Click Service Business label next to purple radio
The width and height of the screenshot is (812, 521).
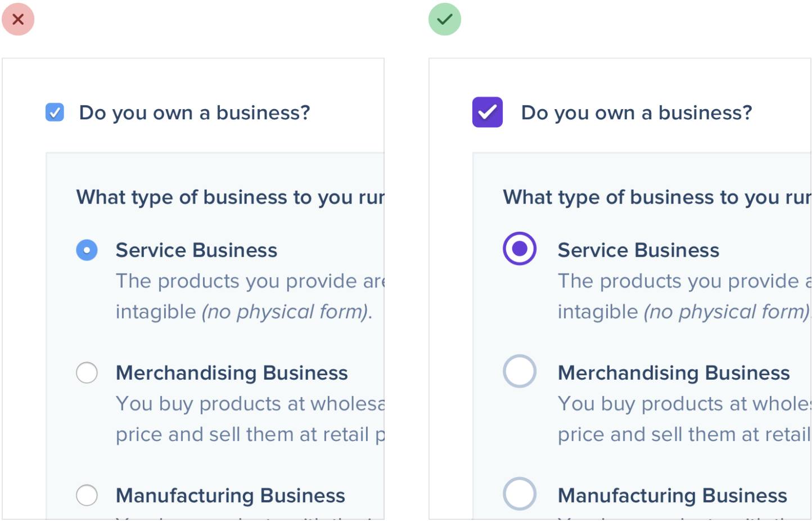pyautogui.click(x=638, y=250)
